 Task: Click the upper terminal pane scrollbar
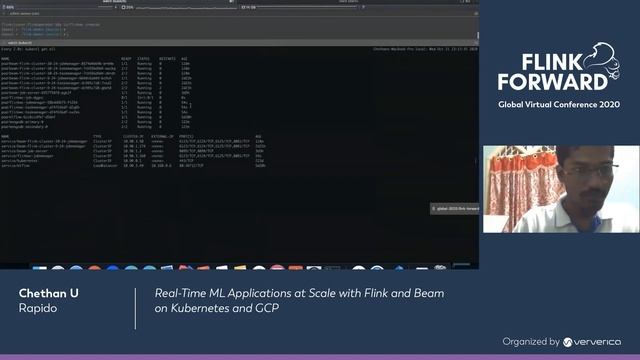tap(478, 35)
